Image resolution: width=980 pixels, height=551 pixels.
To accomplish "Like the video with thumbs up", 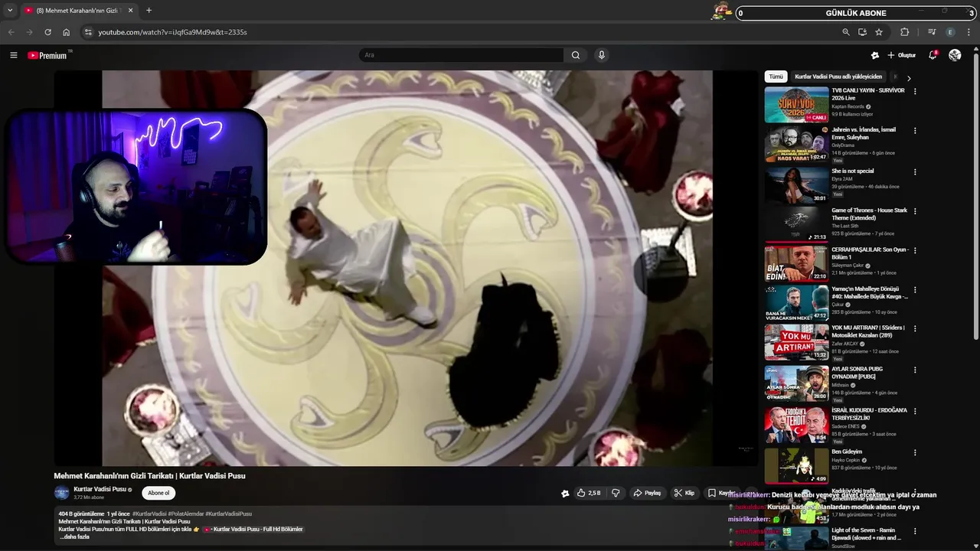I will (588, 494).
